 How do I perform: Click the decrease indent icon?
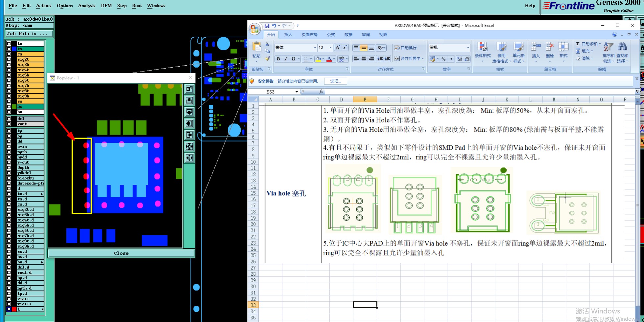click(x=380, y=59)
